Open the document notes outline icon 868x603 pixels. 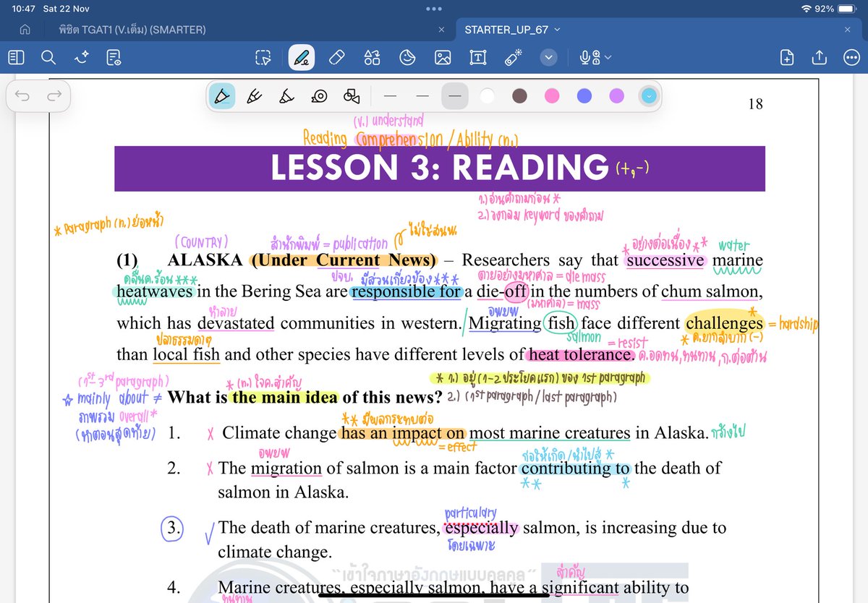coord(114,57)
